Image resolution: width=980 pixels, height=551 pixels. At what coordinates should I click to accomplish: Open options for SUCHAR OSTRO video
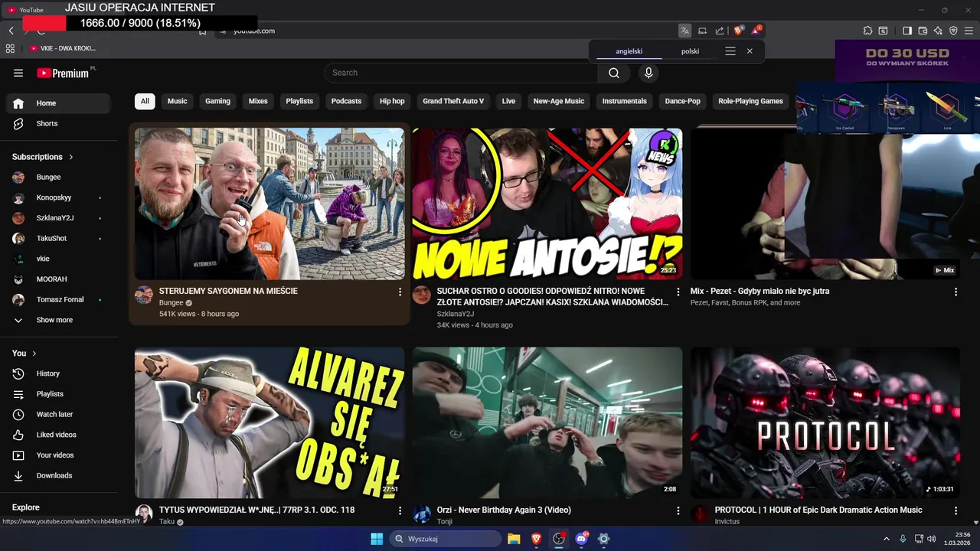pos(678,292)
